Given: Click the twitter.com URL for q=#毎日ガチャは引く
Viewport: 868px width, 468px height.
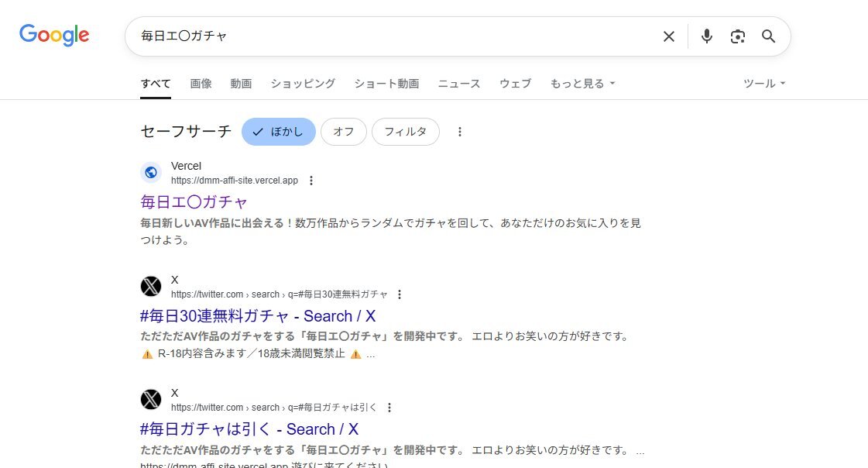Looking at the screenshot, I should click(x=273, y=408).
